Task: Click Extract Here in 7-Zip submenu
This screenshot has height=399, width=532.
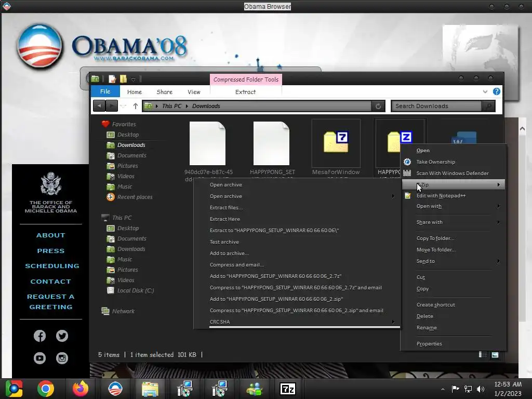Action: (224, 219)
